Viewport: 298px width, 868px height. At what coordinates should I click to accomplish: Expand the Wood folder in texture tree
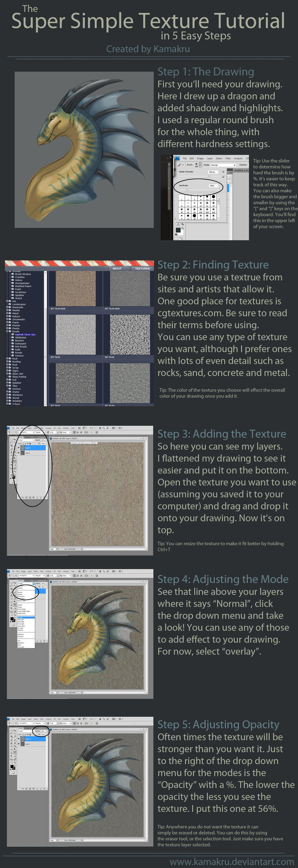7,398
